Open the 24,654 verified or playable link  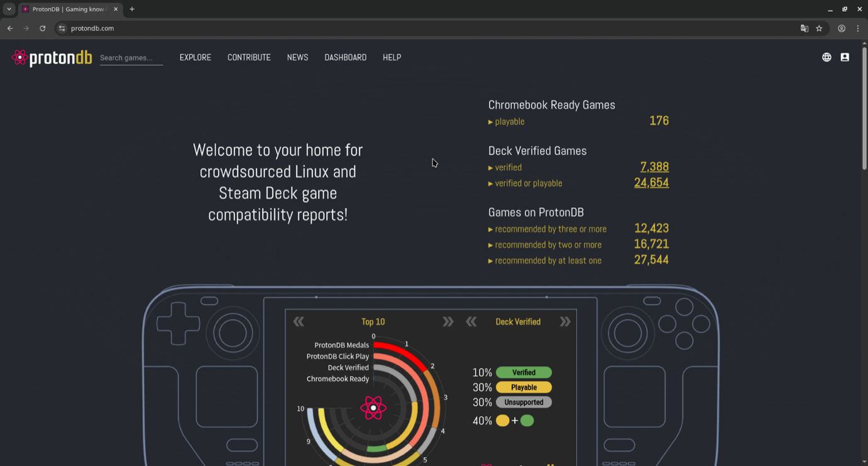pos(651,183)
